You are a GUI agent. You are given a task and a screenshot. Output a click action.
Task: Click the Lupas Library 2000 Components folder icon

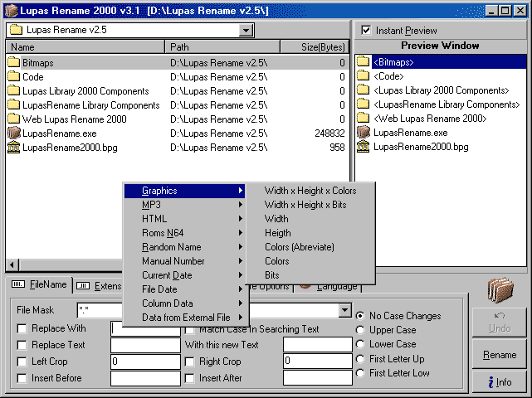coord(14,90)
